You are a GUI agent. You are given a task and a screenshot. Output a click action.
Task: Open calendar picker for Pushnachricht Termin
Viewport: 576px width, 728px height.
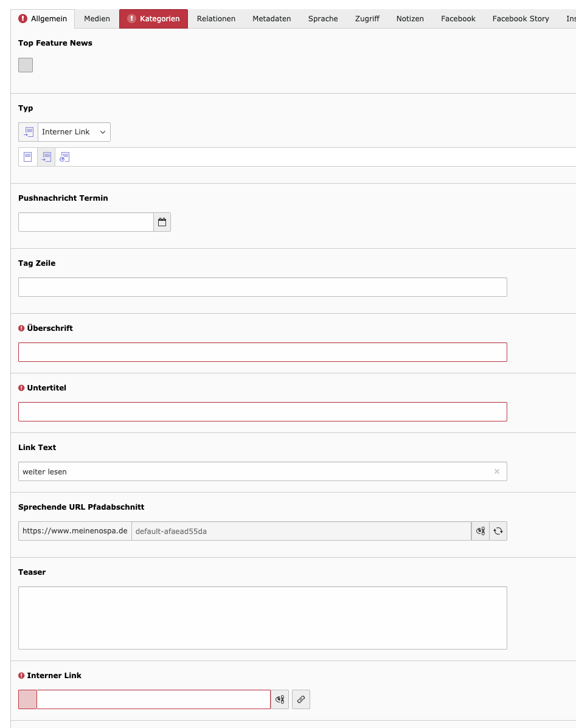(x=162, y=222)
